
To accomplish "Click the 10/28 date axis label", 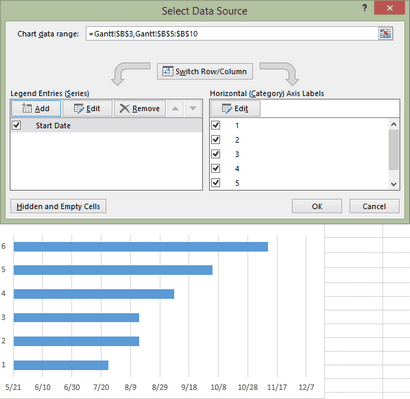I will pyautogui.click(x=248, y=387).
